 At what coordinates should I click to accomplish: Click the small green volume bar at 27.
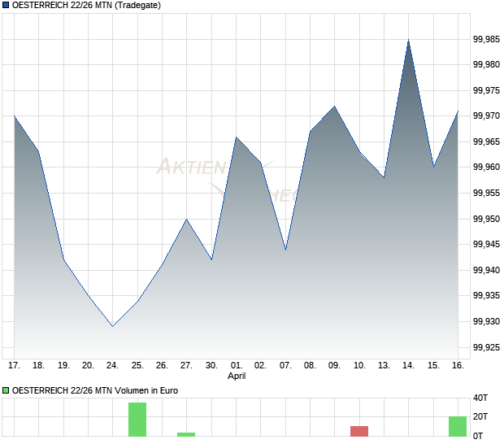(x=186, y=434)
